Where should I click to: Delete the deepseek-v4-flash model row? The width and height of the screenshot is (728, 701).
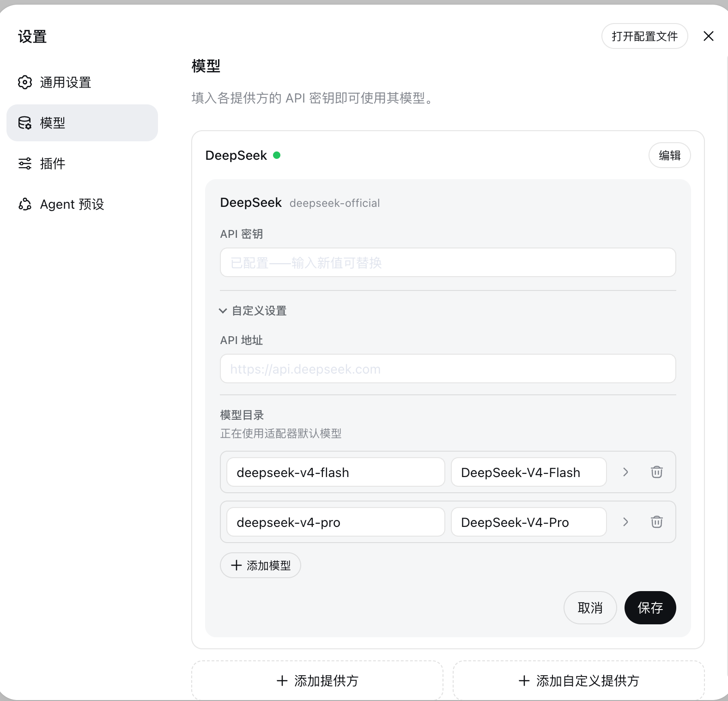(x=657, y=472)
